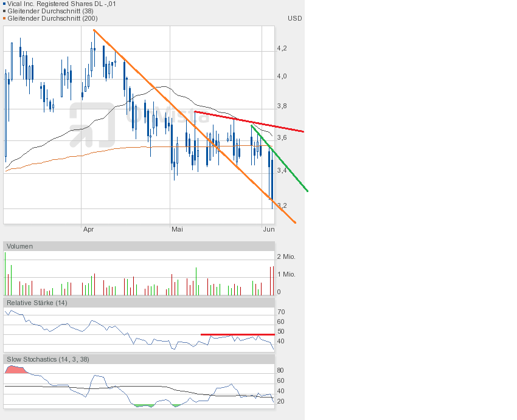Screen dimensions: 517x420
Task: Click the 3,8 price axis value
Action: [282, 106]
